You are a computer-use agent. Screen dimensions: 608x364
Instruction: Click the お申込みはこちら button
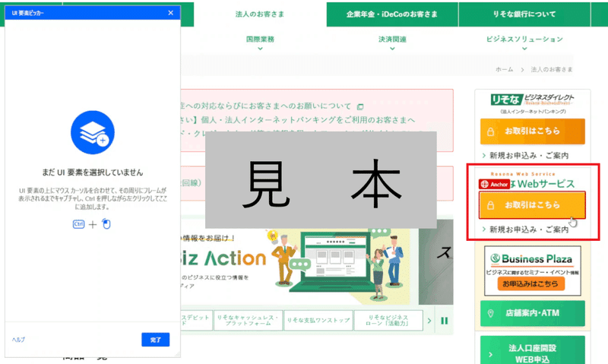(x=530, y=283)
